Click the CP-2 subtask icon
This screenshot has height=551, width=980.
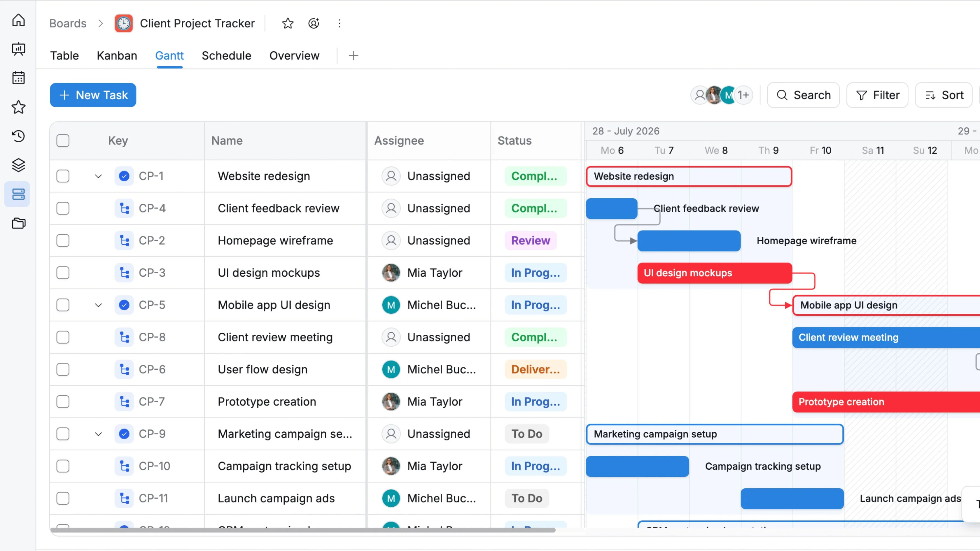point(124,241)
